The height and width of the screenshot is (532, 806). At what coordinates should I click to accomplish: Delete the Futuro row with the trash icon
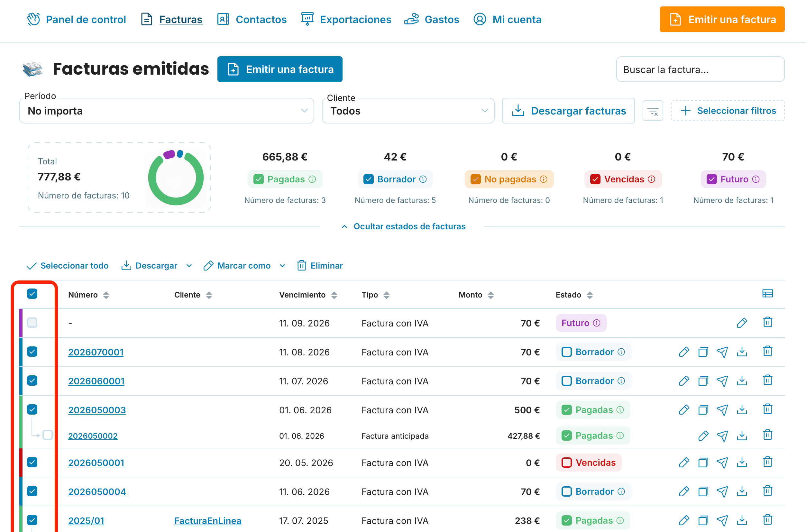[767, 322]
